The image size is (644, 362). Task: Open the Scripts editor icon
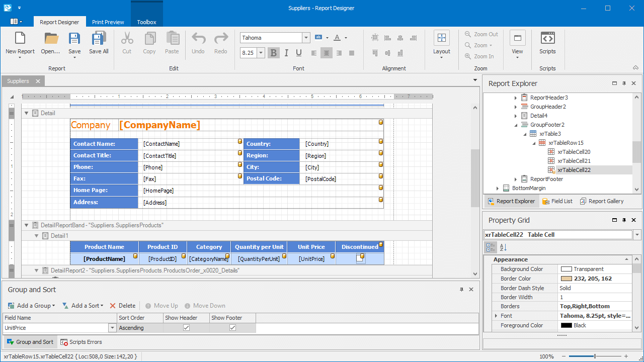[x=547, y=39]
